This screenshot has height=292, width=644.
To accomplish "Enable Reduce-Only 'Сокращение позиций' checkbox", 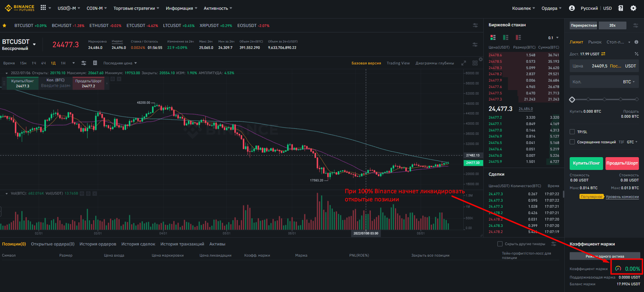I will (x=572, y=142).
